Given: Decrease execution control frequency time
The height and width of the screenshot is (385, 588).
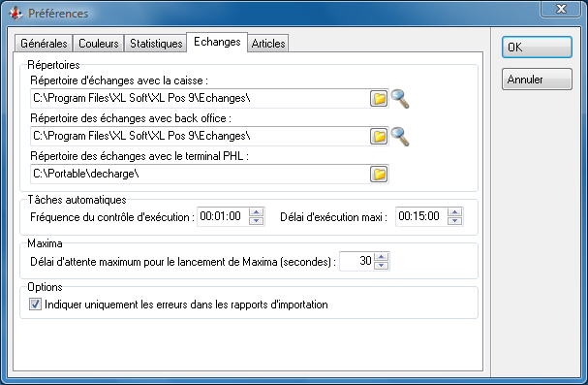Looking at the screenshot, I should 256,221.
